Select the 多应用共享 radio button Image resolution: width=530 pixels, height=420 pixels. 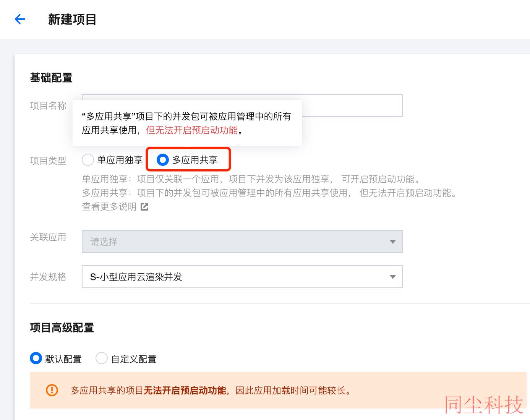click(163, 160)
